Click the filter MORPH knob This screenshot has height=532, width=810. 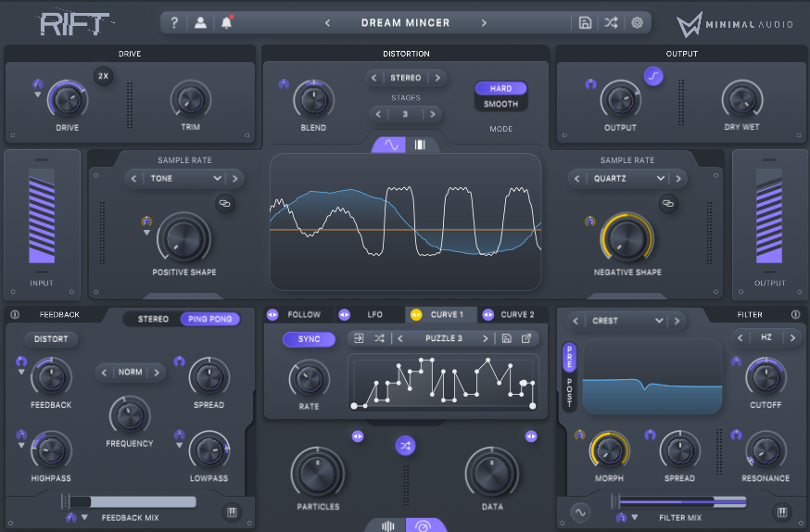[x=610, y=451]
